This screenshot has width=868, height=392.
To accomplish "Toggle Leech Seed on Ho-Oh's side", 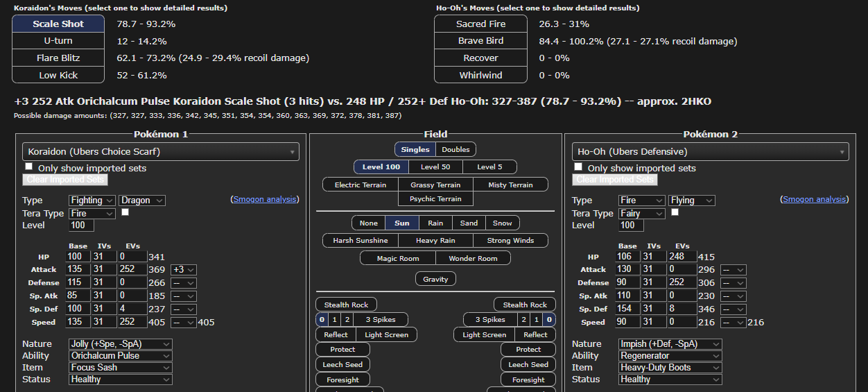I will pyautogui.click(x=528, y=364).
